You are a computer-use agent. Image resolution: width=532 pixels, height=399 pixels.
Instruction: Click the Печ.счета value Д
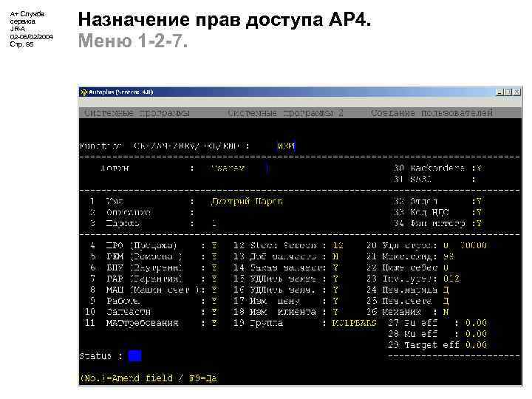coord(446,301)
